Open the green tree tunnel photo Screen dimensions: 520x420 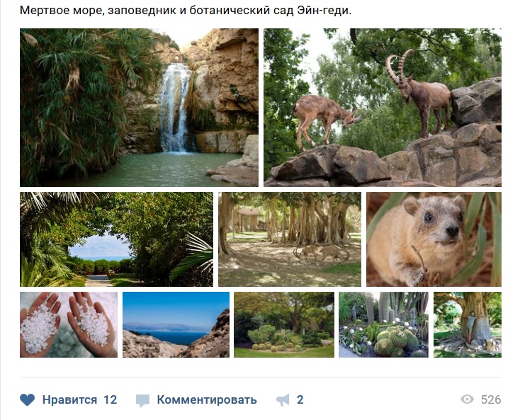pos(116,239)
